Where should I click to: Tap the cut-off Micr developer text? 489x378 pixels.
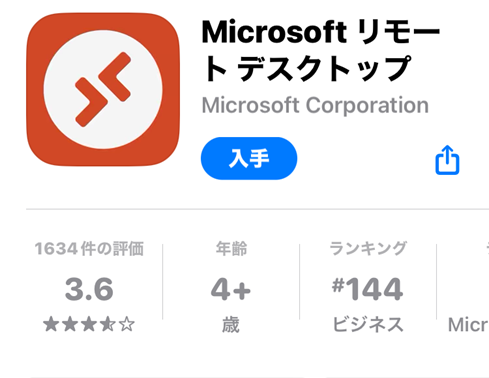(468, 325)
